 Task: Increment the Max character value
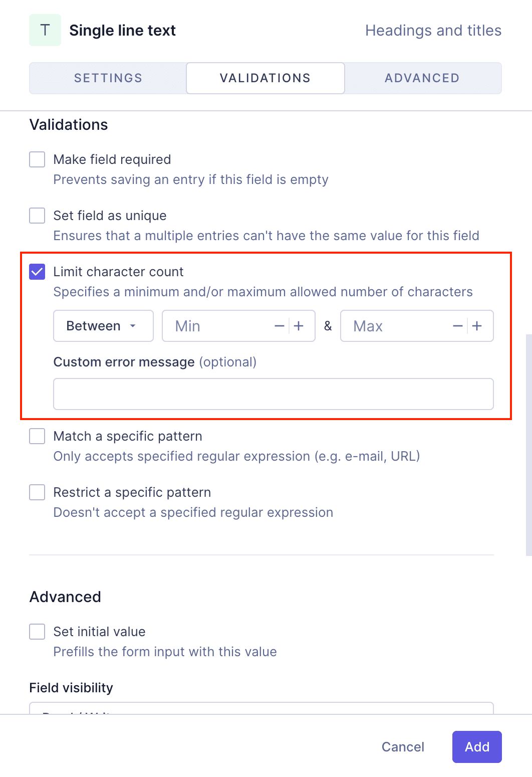[476, 326]
